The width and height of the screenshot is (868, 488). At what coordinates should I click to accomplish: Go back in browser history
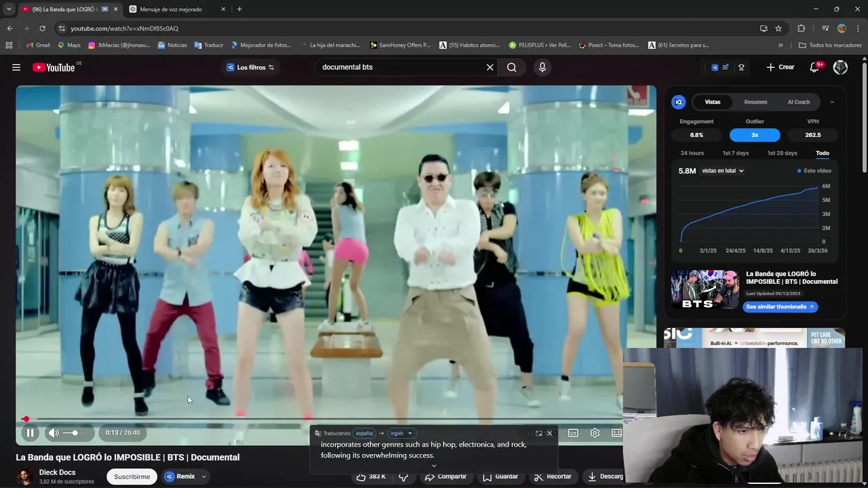click(x=9, y=28)
